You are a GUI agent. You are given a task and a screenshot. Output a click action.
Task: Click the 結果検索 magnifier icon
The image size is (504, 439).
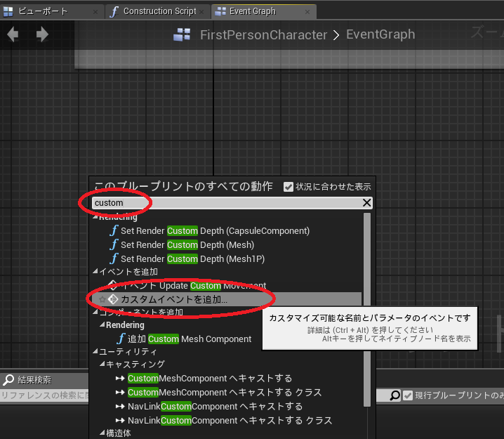click(x=8, y=380)
